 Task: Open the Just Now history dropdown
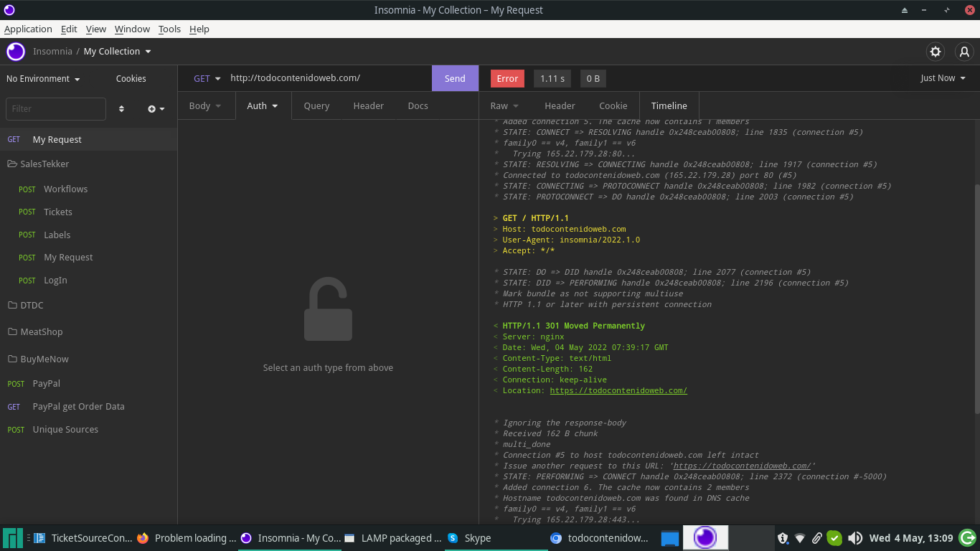943,79
